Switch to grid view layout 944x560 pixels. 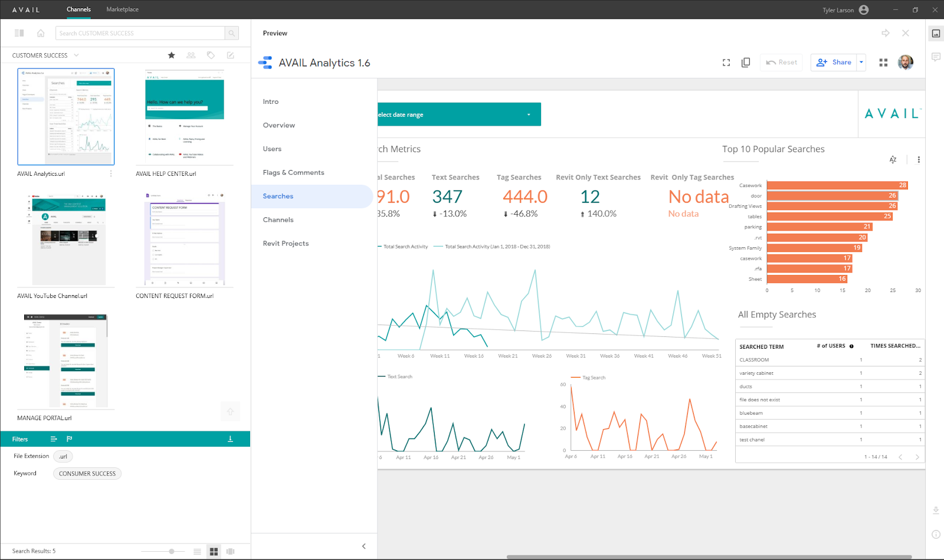pos(214,551)
